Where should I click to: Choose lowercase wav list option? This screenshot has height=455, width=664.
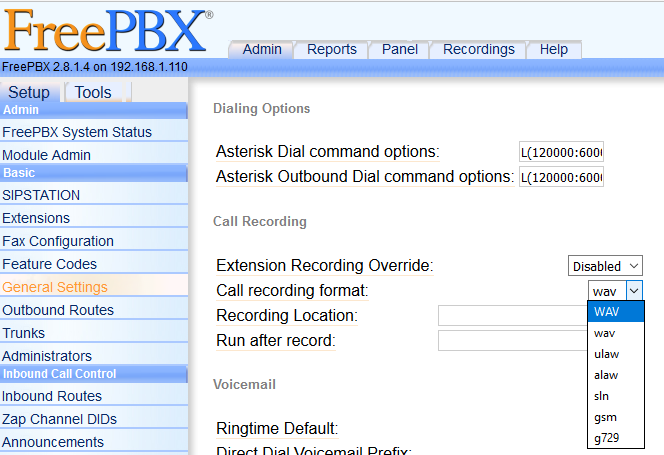616,333
